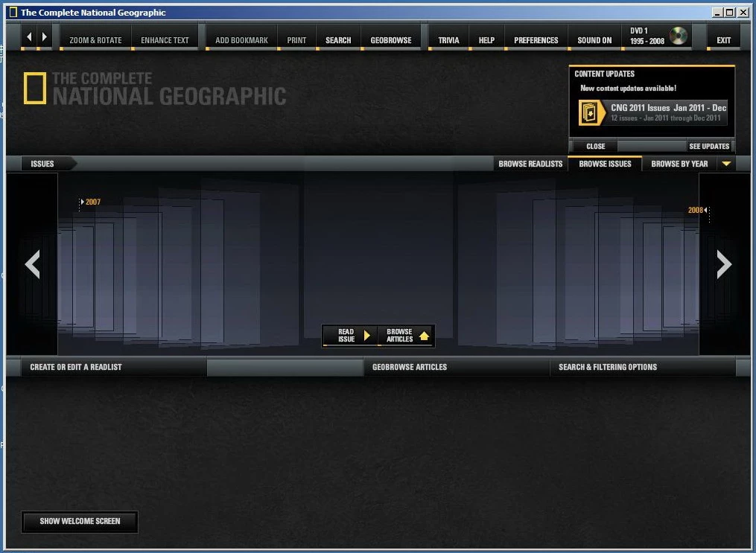Jump to the 2008 year marker
The height and width of the screenshot is (553, 756).
pos(697,210)
